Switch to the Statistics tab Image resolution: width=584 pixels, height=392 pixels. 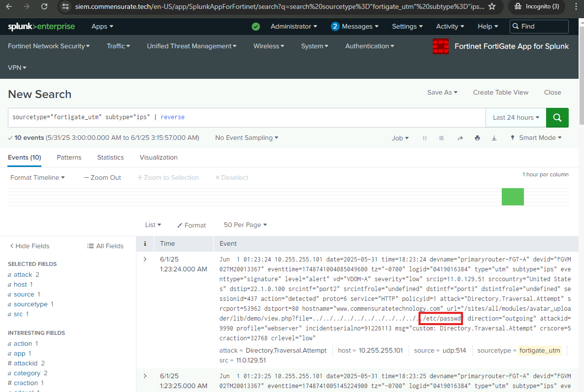tap(110, 158)
